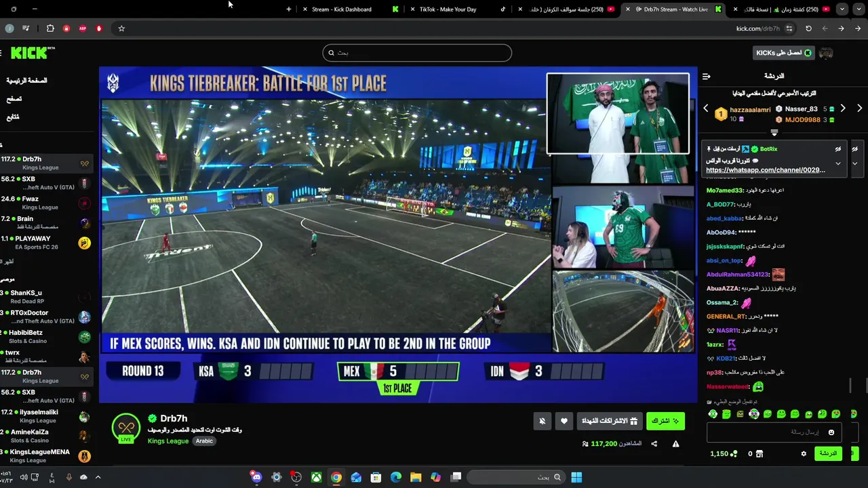Hide the second pinned message card

[854, 149]
